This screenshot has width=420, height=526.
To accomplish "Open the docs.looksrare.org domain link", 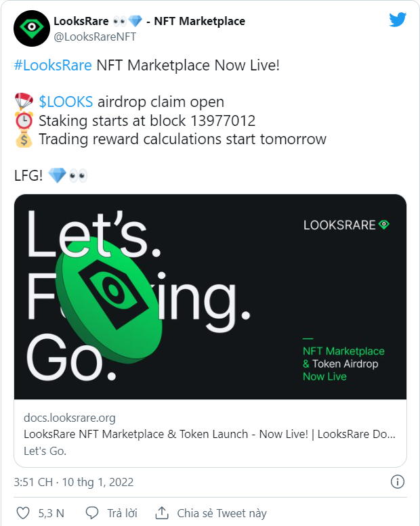I will coord(69,418).
